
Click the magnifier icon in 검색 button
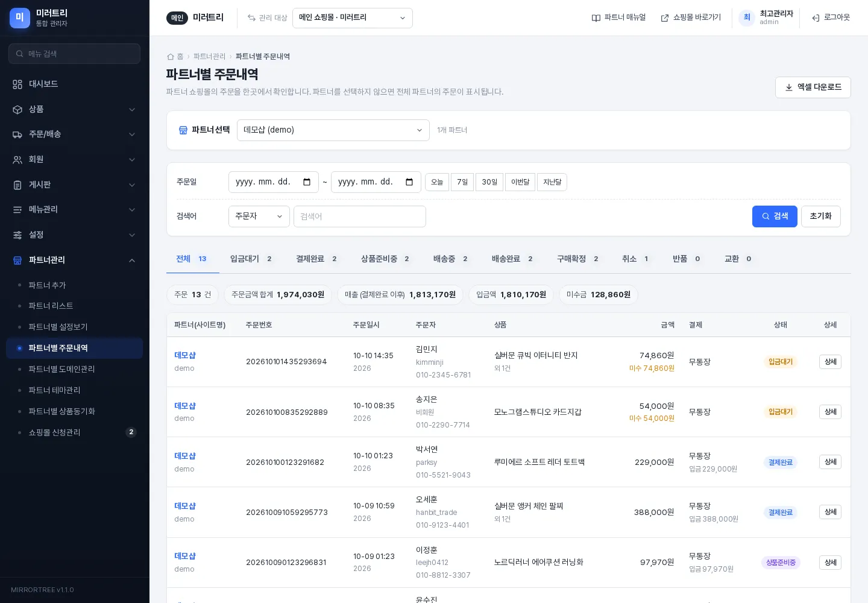pos(766,216)
